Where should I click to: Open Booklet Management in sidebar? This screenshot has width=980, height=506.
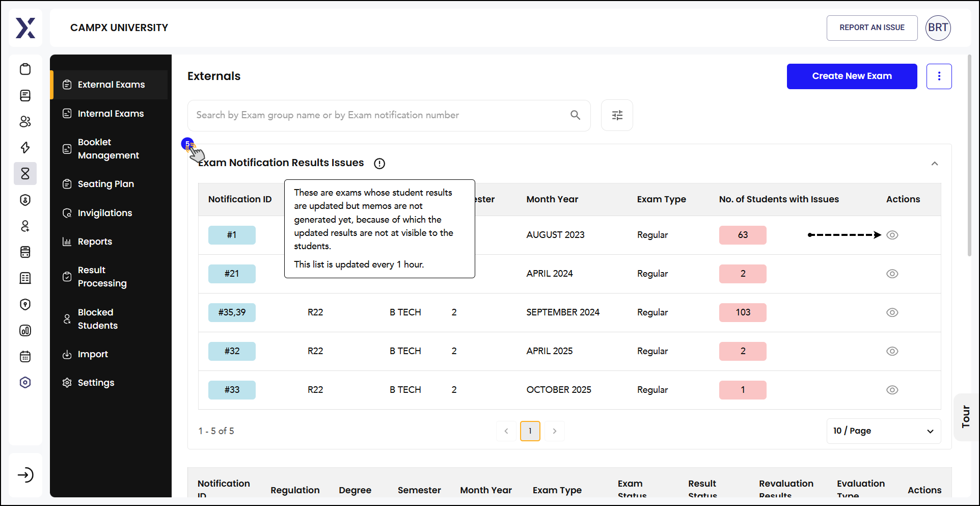pyautogui.click(x=109, y=149)
